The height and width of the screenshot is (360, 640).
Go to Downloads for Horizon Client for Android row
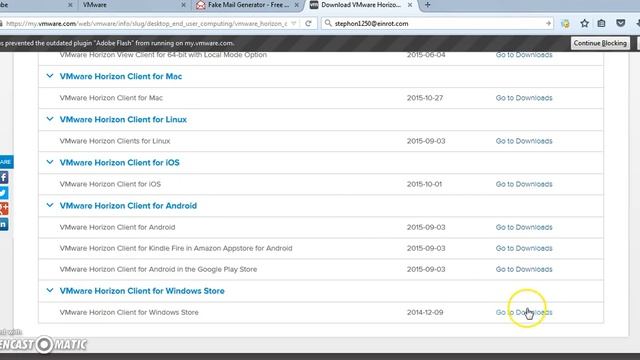(524, 227)
